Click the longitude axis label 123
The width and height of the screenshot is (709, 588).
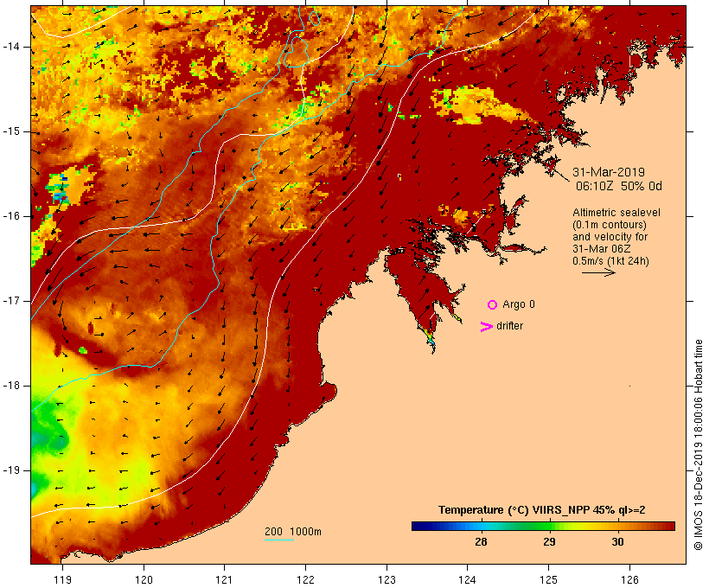386,579
